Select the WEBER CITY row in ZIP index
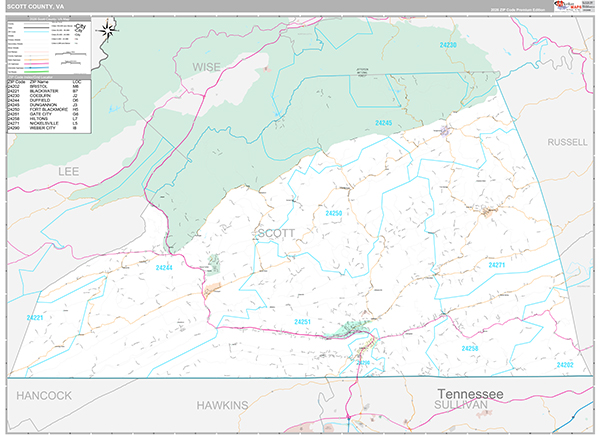Viewport: 600px width, 435px height. click(x=44, y=128)
